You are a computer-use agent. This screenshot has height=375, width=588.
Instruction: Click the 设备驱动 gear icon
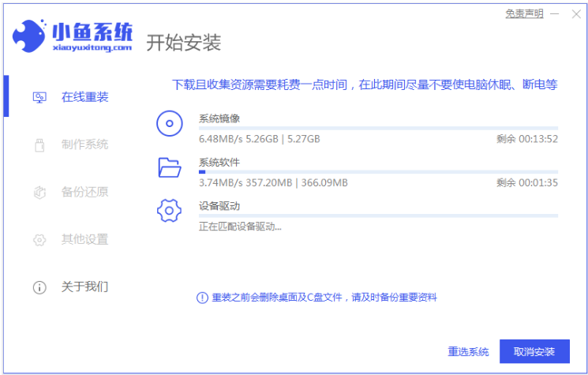pos(170,211)
